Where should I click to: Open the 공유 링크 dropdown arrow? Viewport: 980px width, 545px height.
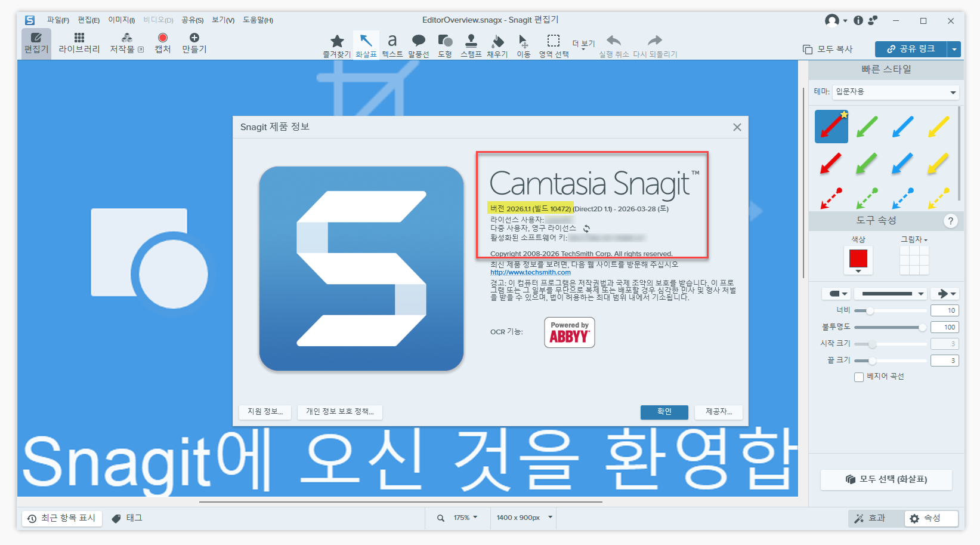(x=954, y=50)
